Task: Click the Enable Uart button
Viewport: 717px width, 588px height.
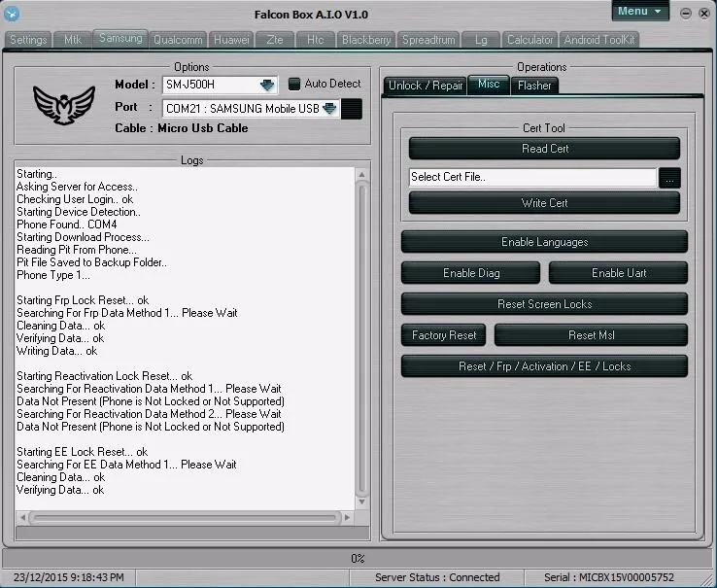Action: coord(619,273)
